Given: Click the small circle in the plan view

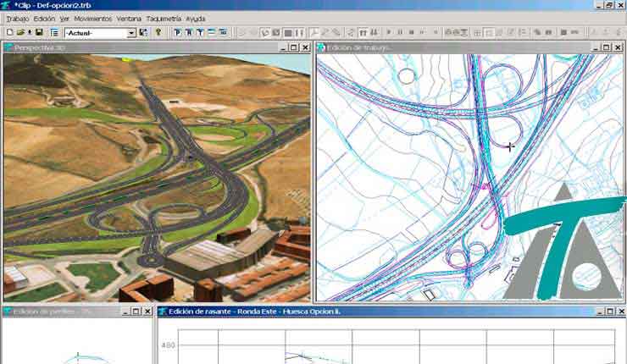Looking at the screenshot, I should point(407,76).
